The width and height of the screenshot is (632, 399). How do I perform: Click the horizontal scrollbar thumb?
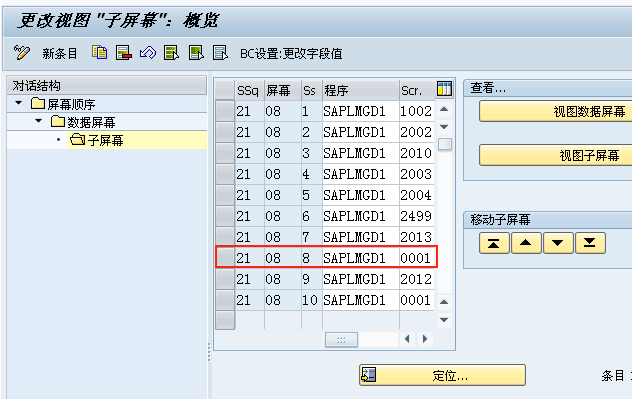coord(341,339)
